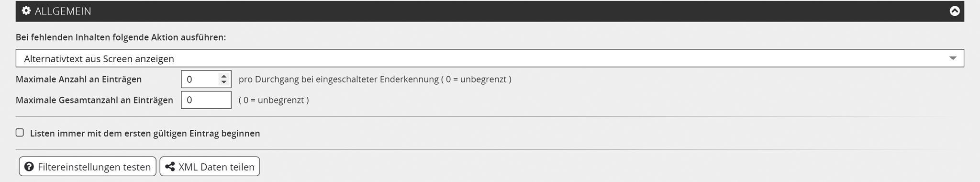Click the 'XML Daten teilen' button
The image size is (980, 182).
point(210,167)
